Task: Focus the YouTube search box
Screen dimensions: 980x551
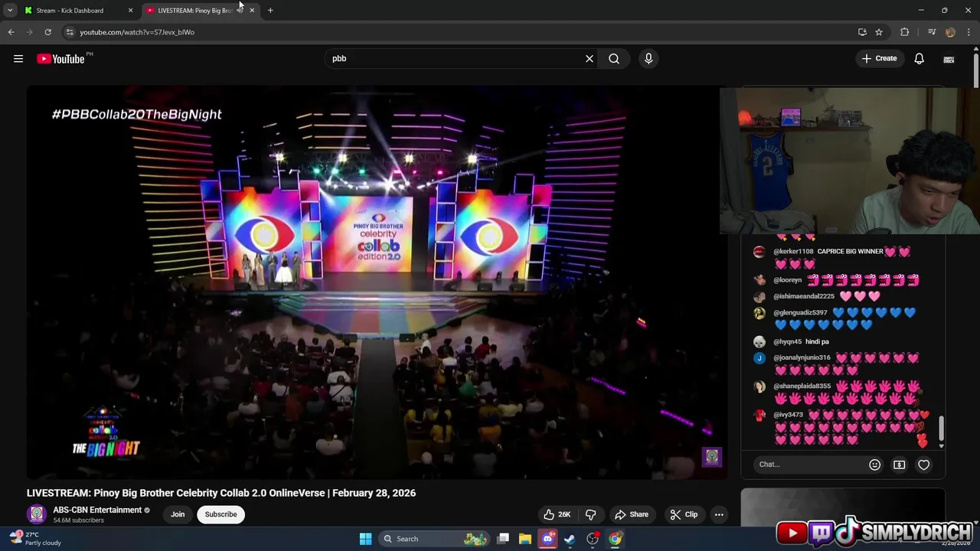Action: (456, 59)
